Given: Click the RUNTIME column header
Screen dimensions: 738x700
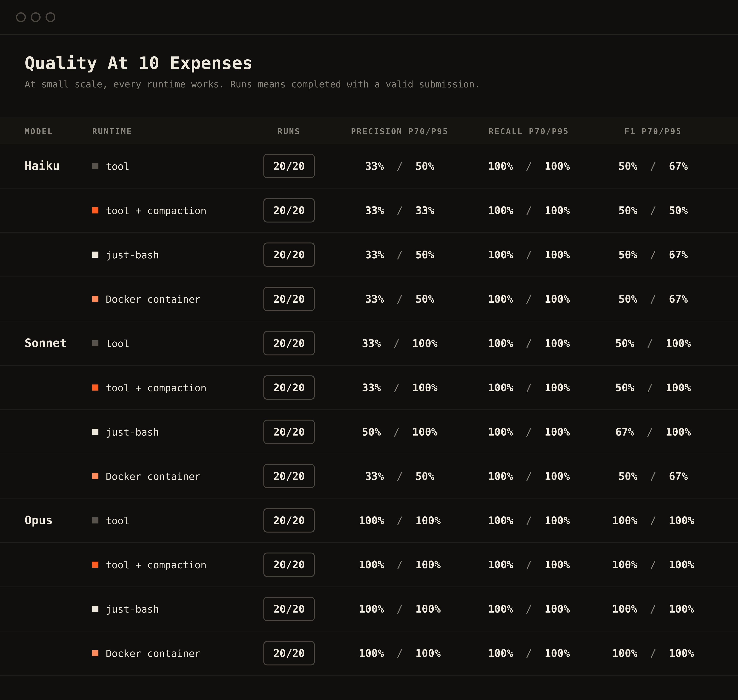Looking at the screenshot, I should click(x=112, y=131).
